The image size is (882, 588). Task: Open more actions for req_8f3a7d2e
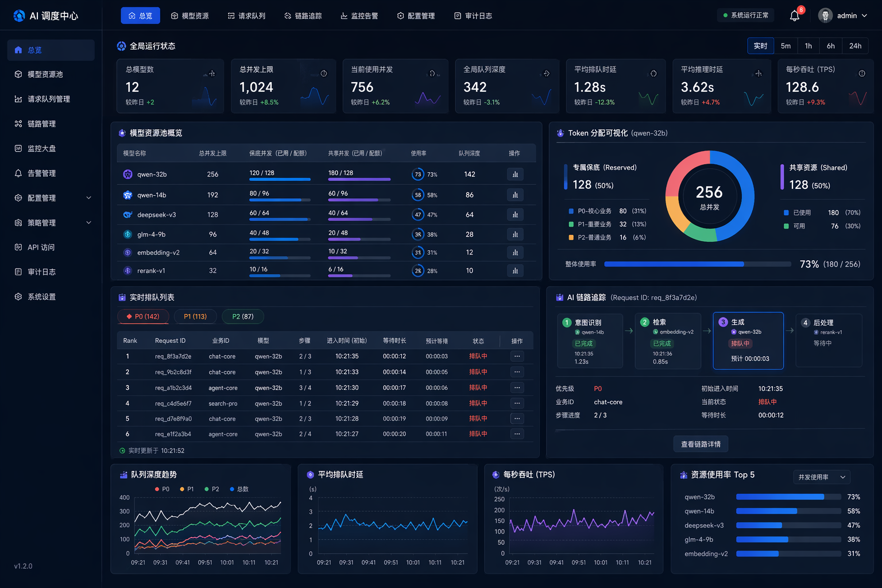[517, 356]
